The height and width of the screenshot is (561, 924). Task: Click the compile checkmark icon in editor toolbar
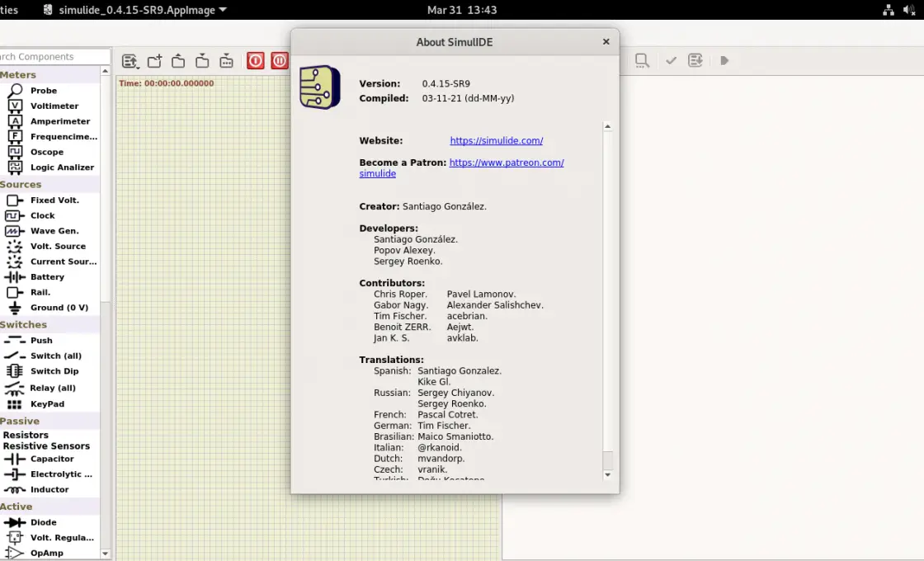(x=671, y=61)
